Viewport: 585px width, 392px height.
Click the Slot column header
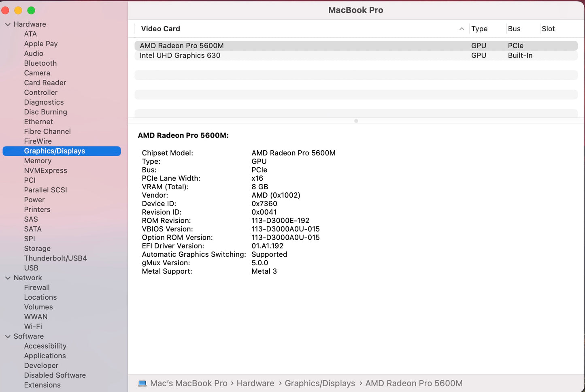point(548,29)
